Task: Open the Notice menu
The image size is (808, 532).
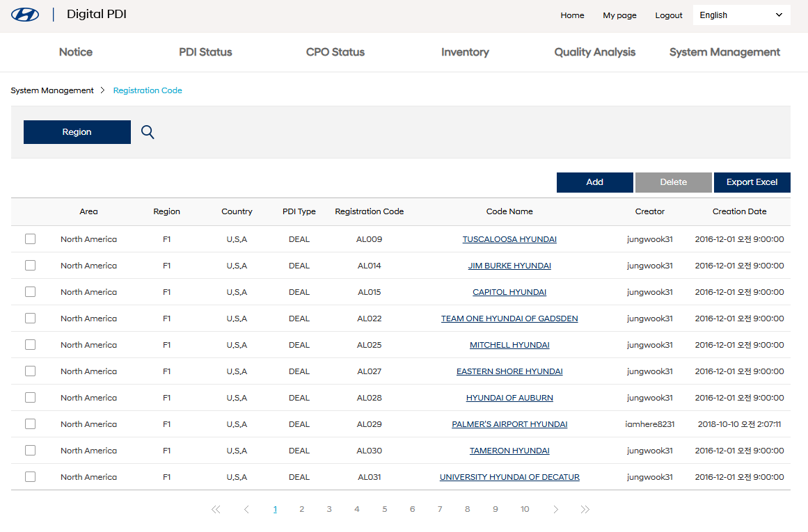Action: 76,52
